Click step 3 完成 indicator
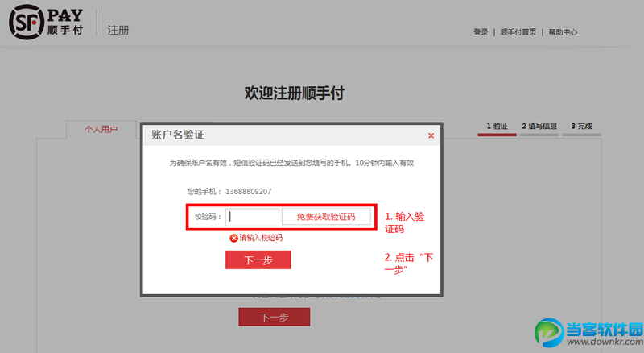 click(581, 127)
